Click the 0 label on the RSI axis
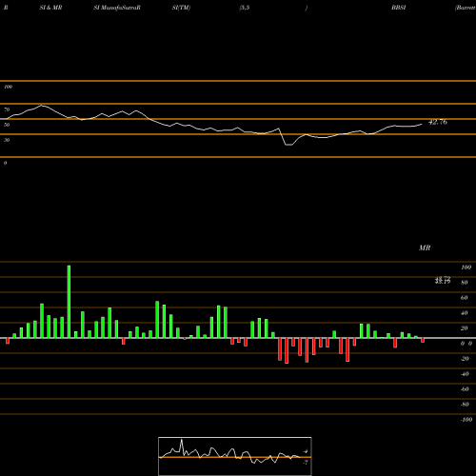 (5, 163)
